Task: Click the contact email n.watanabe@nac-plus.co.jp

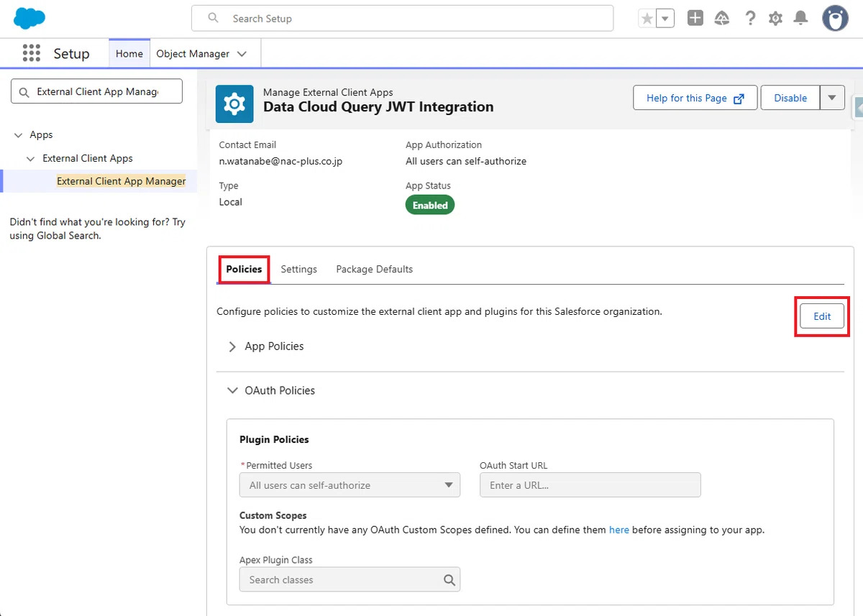Action: (280, 162)
